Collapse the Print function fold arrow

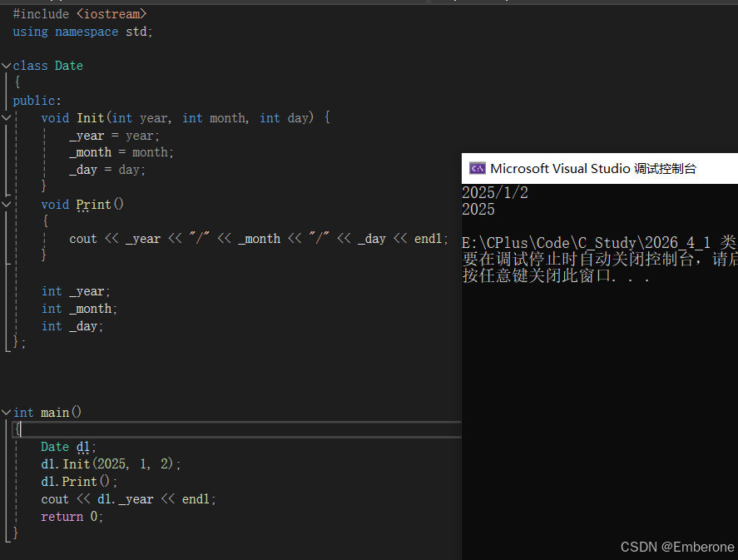[6, 204]
